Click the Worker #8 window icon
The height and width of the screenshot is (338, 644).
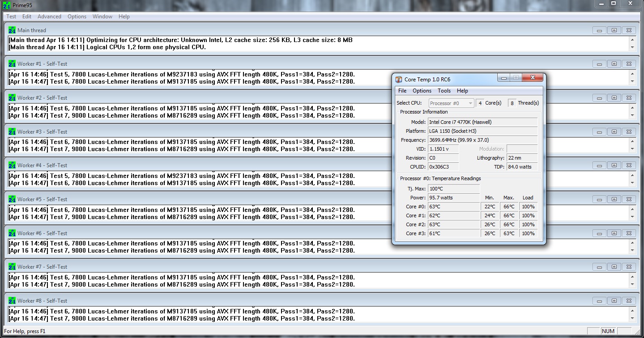[12, 300]
